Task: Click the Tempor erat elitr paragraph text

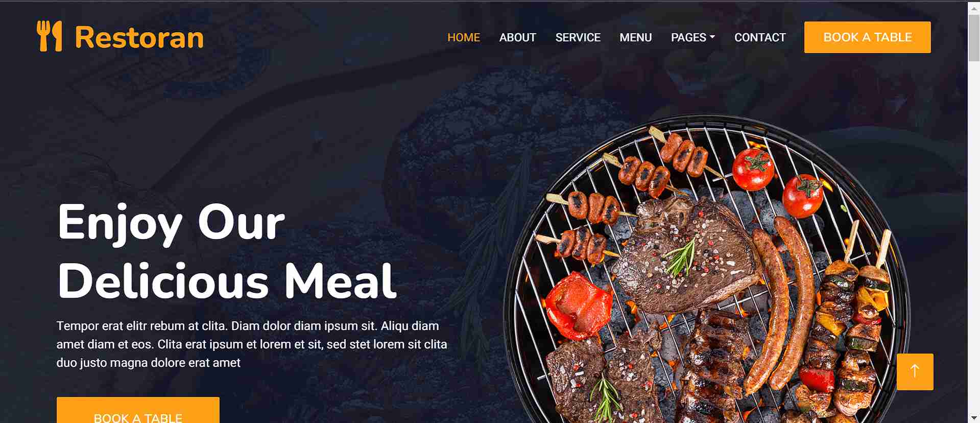Action: [x=252, y=344]
